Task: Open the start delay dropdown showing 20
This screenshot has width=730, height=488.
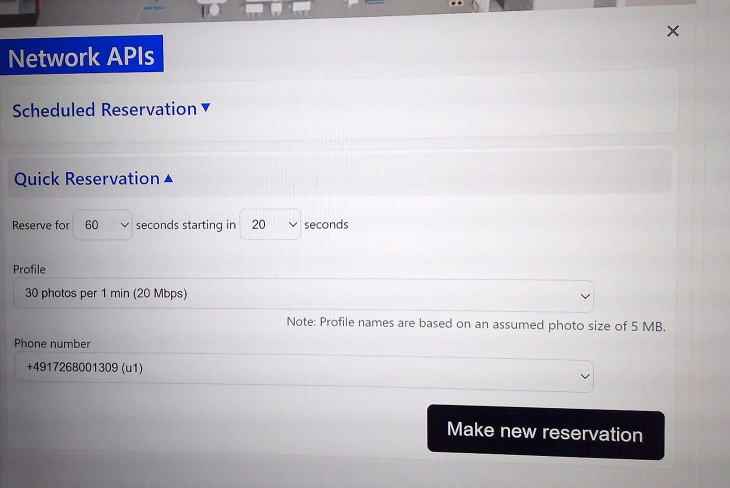Action: point(270,225)
